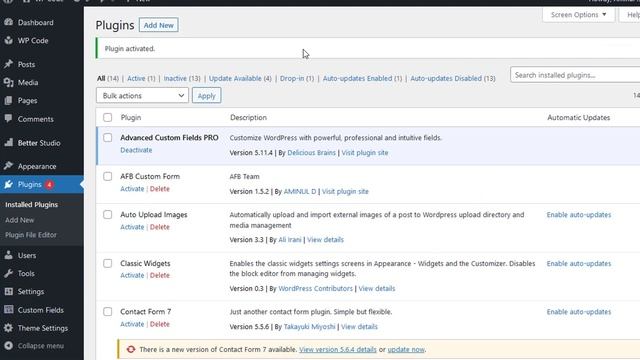Click the Apply bulk action button
The image size is (640, 360).
click(x=207, y=96)
